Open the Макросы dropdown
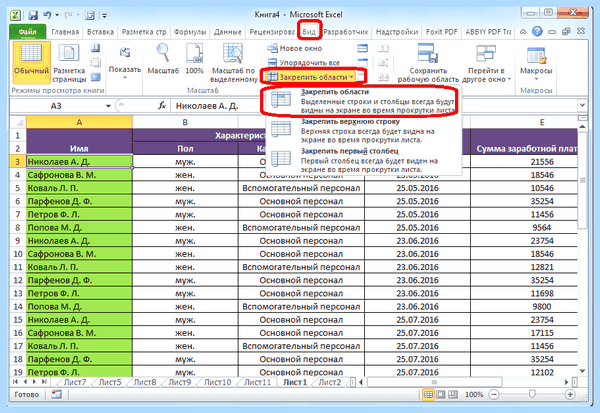 pyautogui.click(x=536, y=63)
